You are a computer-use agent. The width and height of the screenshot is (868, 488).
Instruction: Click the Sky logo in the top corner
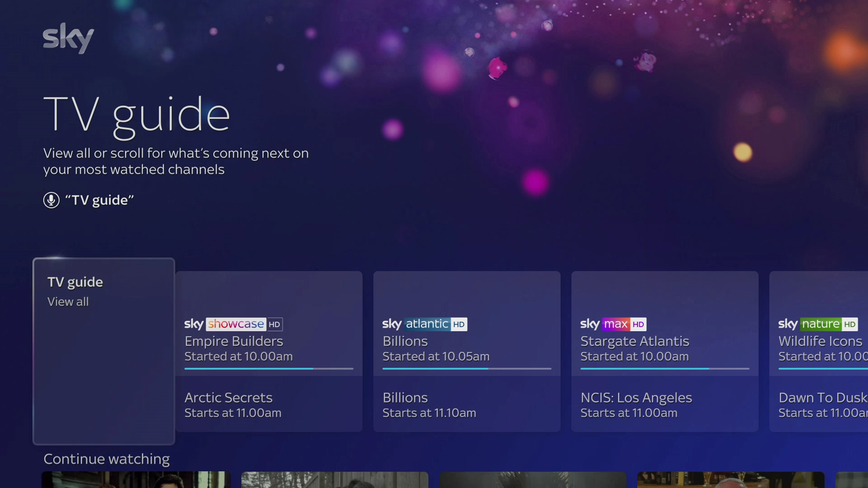click(68, 38)
